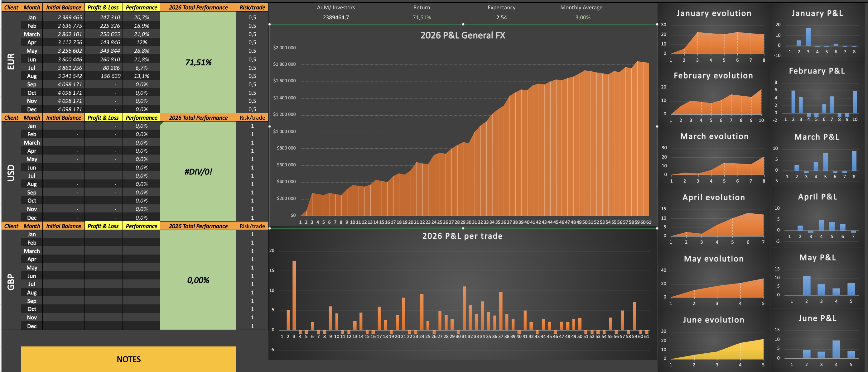Select the AuM/ Investors value 2389464,7

pos(336,17)
